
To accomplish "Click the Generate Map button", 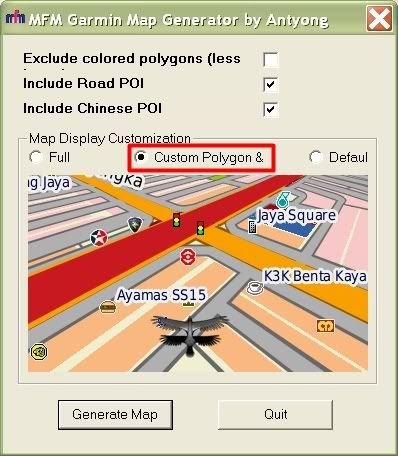I will click(115, 415).
